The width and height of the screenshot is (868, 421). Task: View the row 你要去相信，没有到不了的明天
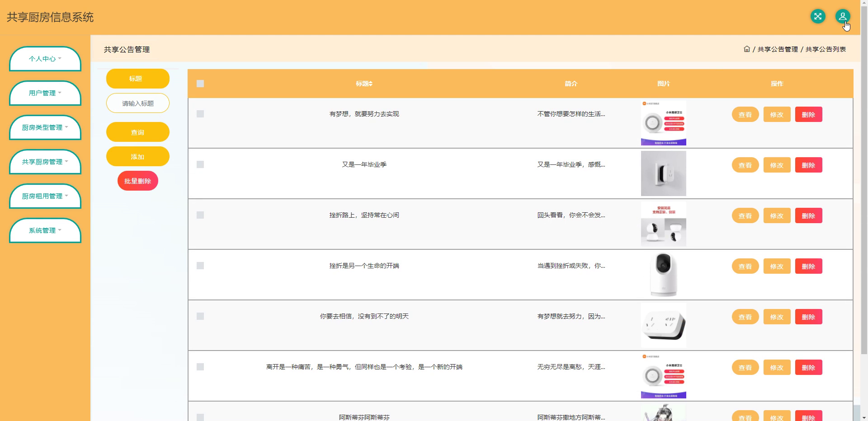pyautogui.click(x=745, y=317)
